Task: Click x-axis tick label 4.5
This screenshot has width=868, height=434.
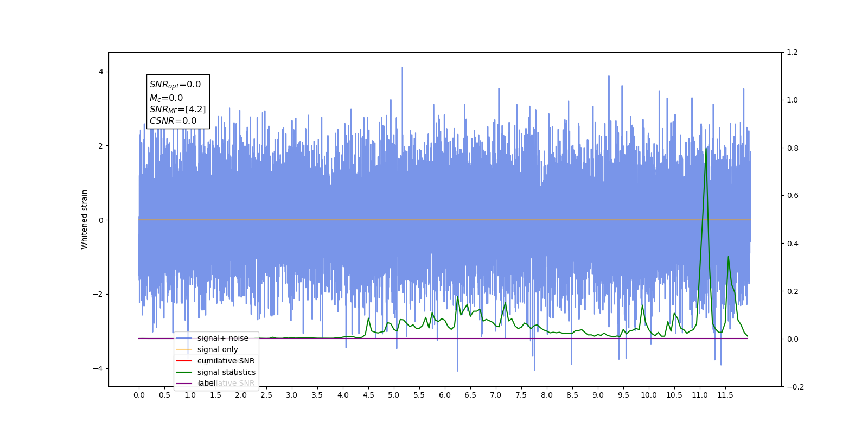Action: click(368, 395)
